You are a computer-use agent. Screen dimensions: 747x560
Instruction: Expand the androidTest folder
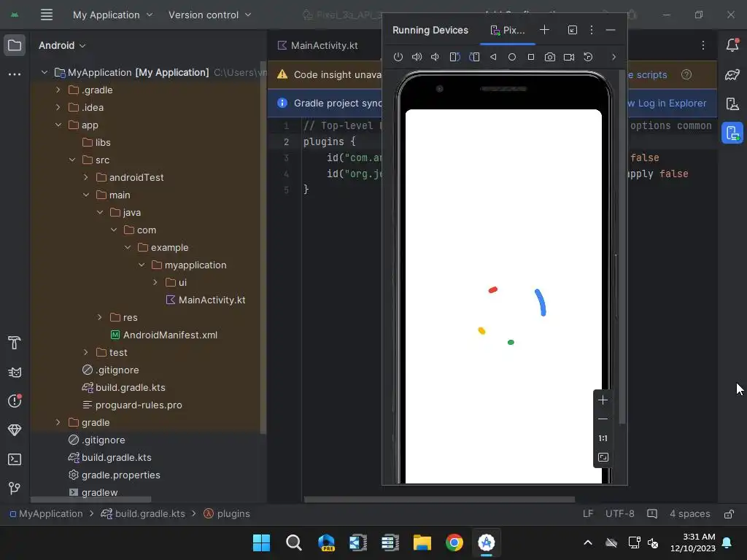pyautogui.click(x=86, y=177)
